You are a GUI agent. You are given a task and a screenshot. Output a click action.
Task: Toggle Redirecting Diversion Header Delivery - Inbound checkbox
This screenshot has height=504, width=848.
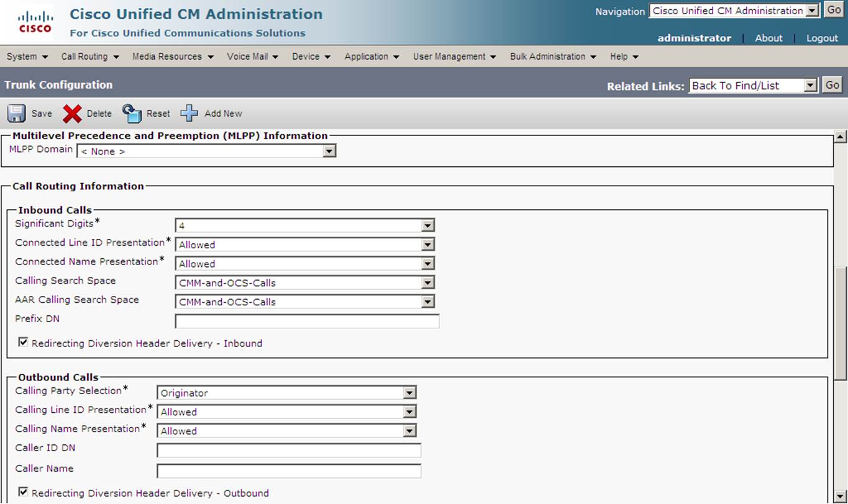(x=23, y=342)
